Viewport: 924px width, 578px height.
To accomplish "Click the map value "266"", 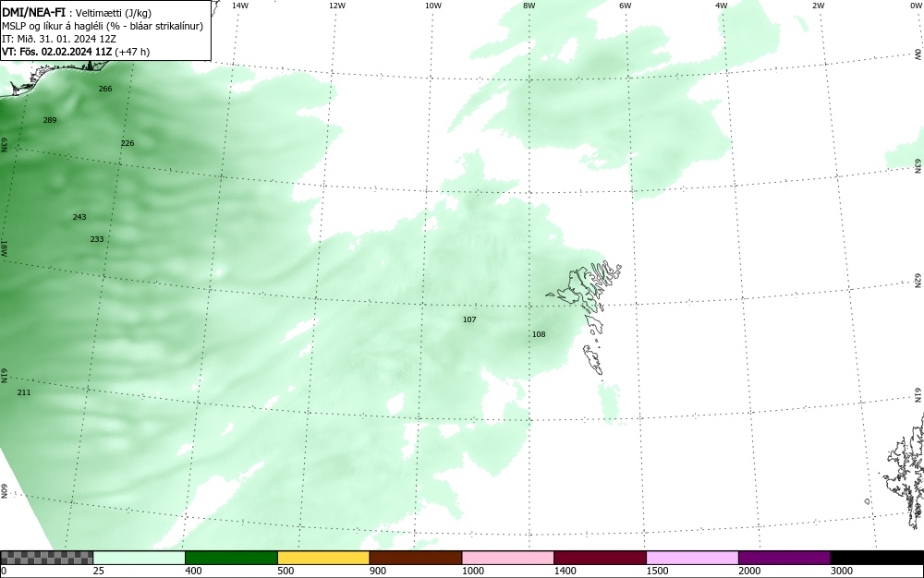I will click(105, 89).
